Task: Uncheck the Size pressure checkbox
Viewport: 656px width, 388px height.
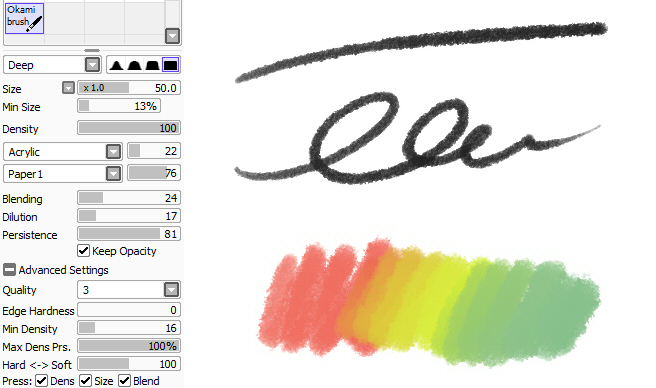Action: (x=85, y=381)
